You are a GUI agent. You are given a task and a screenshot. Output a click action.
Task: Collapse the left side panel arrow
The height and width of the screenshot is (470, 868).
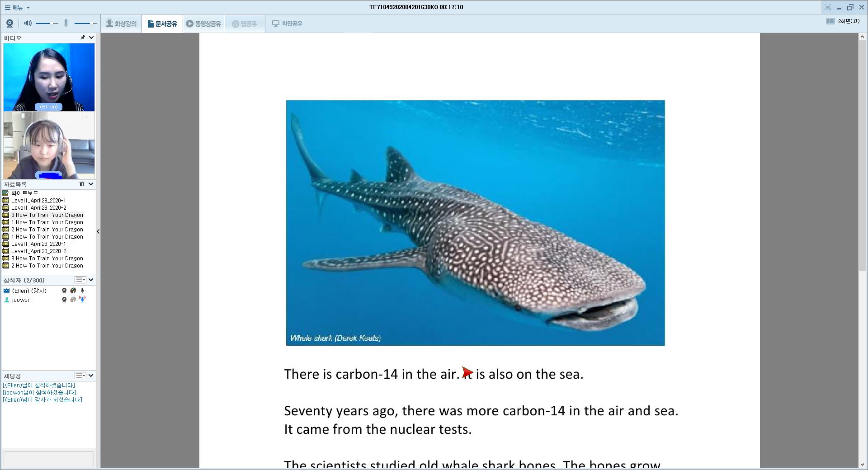(x=98, y=231)
